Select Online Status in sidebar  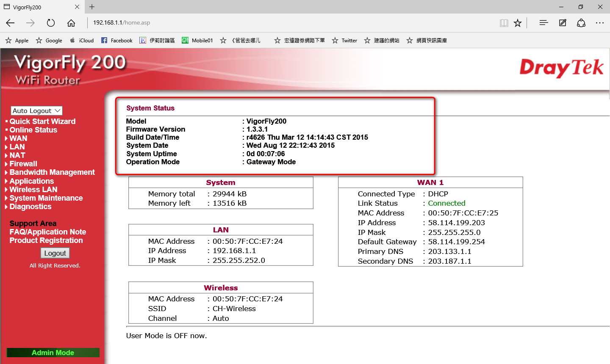[x=33, y=130]
